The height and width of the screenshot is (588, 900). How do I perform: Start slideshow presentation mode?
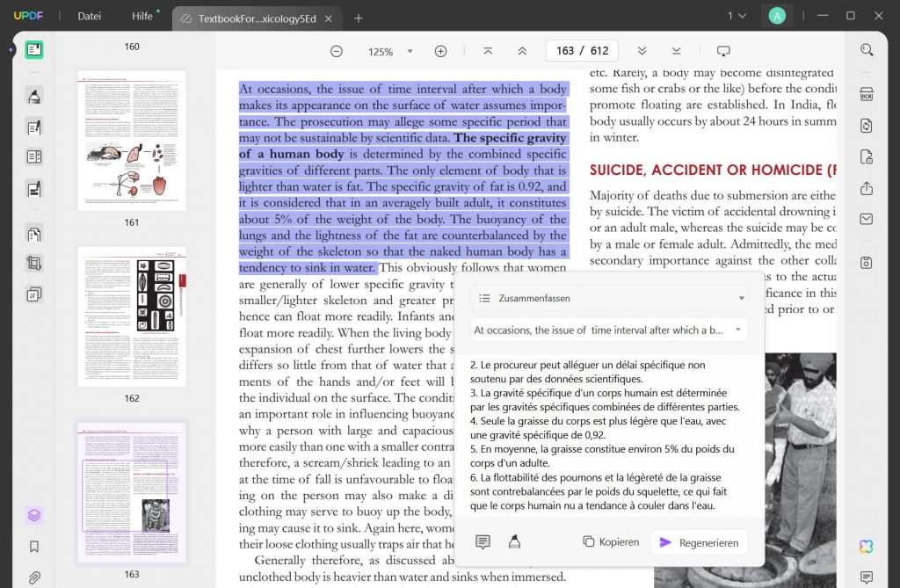click(x=723, y=51)
